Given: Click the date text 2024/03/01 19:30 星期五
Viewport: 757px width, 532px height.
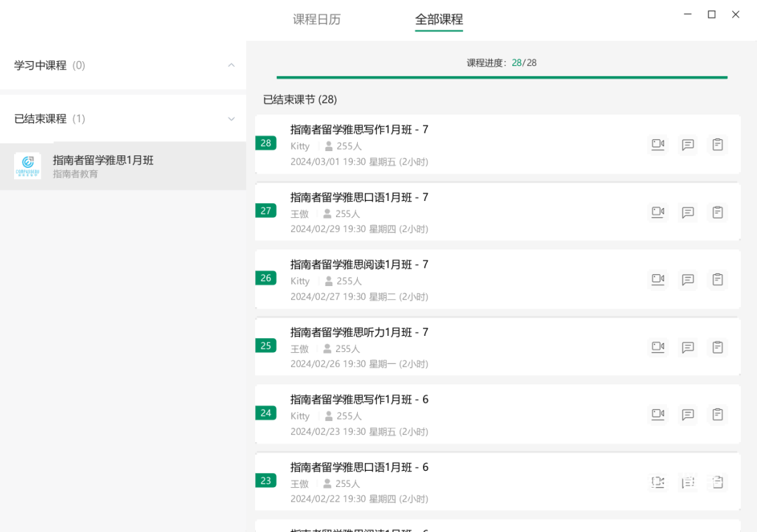Looking at the screenshot, I should pyautogui.click(x=343, y=162).
